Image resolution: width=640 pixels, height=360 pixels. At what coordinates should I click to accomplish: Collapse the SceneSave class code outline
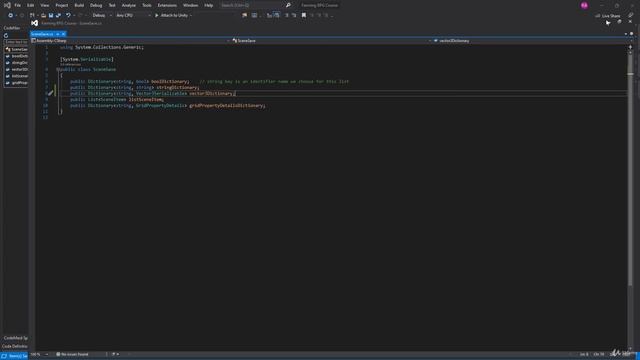coord(58,70)
